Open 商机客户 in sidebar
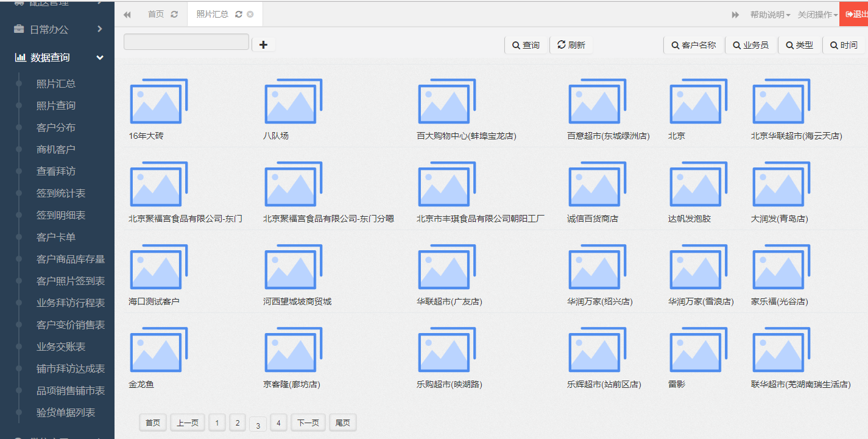The image size is (868, 439). click(56, 149)
